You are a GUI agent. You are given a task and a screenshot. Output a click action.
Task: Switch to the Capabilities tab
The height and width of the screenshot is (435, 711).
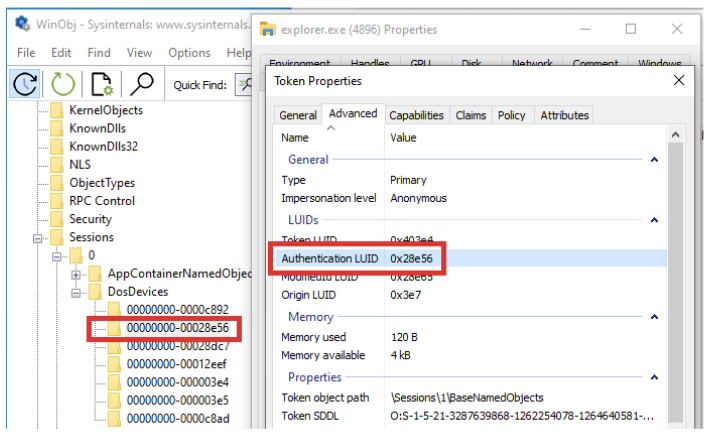tap(416, 115)
